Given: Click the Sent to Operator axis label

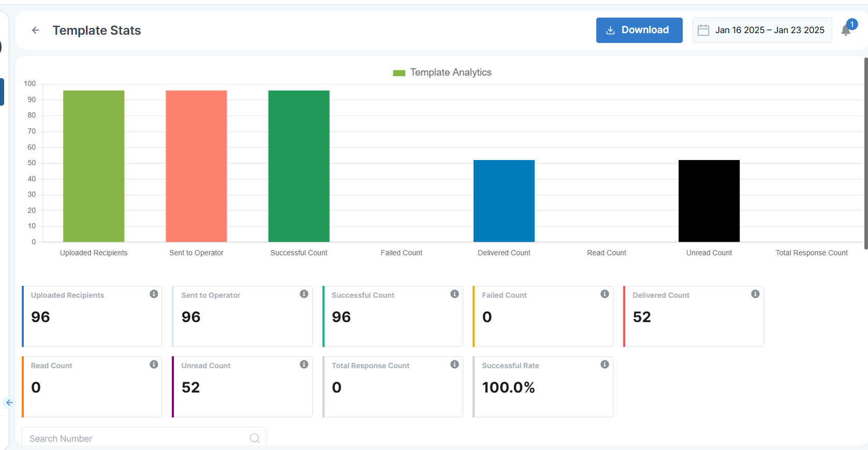Looking at the screenshot, I should (x=196, y=253).
